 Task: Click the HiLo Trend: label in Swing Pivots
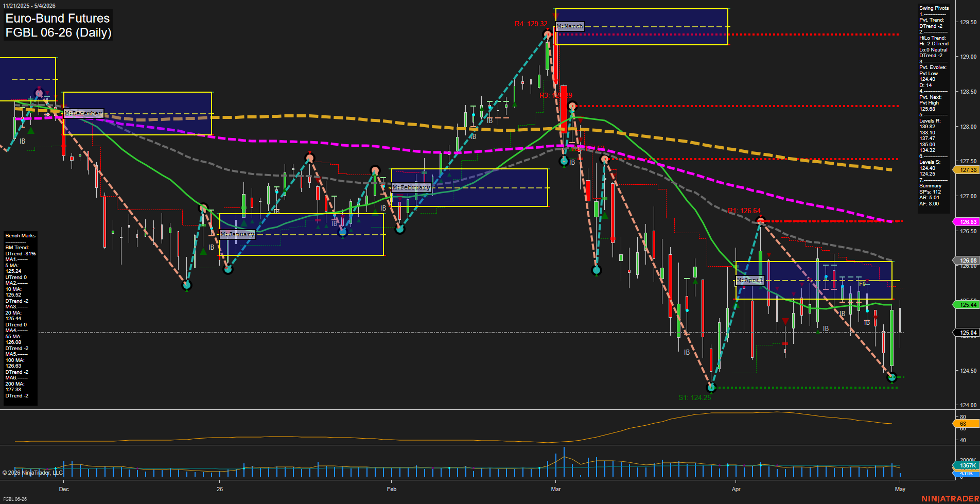(x=933, y=38)
